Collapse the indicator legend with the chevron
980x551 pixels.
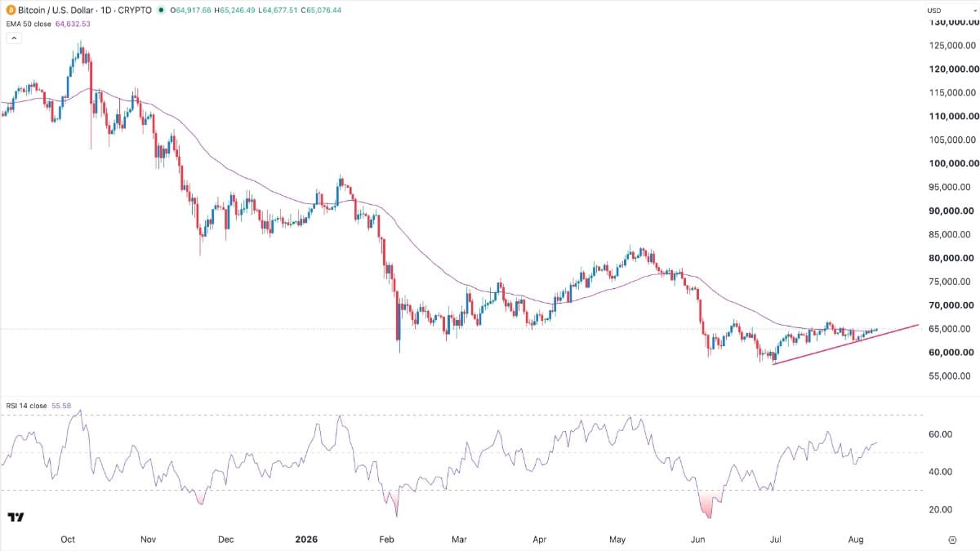(12, 38)
